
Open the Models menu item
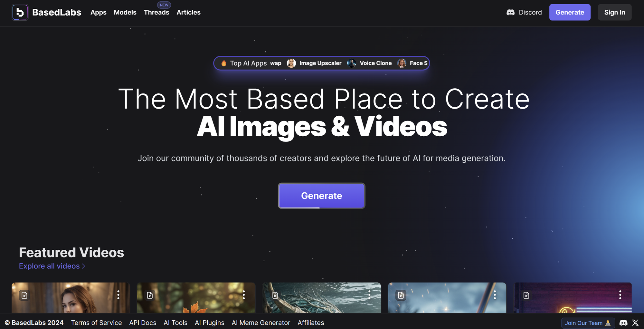[x=125, y=12]
